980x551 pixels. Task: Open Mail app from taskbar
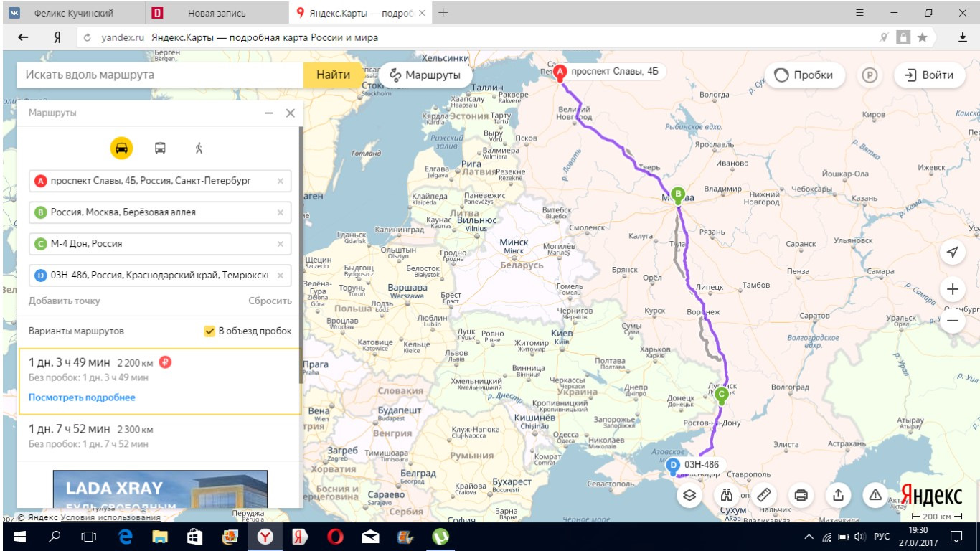(370, 536)
